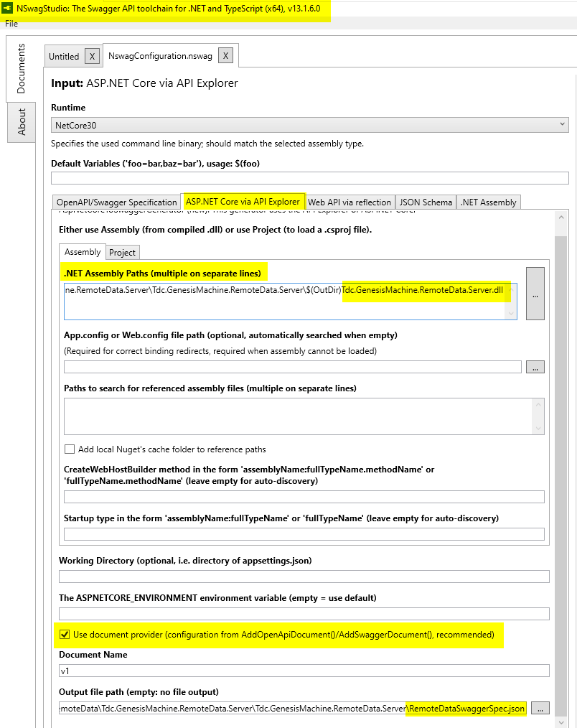Click down arrow in Assembly Paths box
577x728 pixels.
[511, 314]
